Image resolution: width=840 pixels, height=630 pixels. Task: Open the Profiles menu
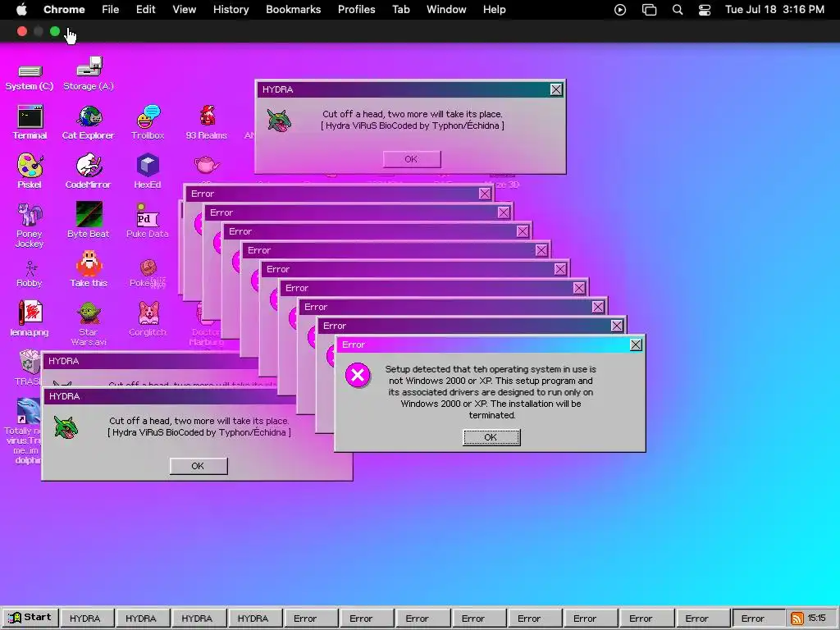point(356,9)
